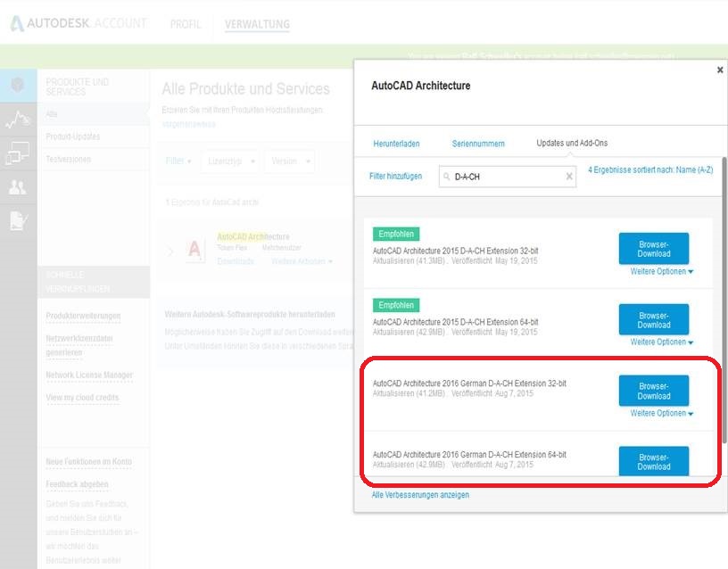Click the popup's vertical scrollbar
728x569 pixels.
point(724,300)
